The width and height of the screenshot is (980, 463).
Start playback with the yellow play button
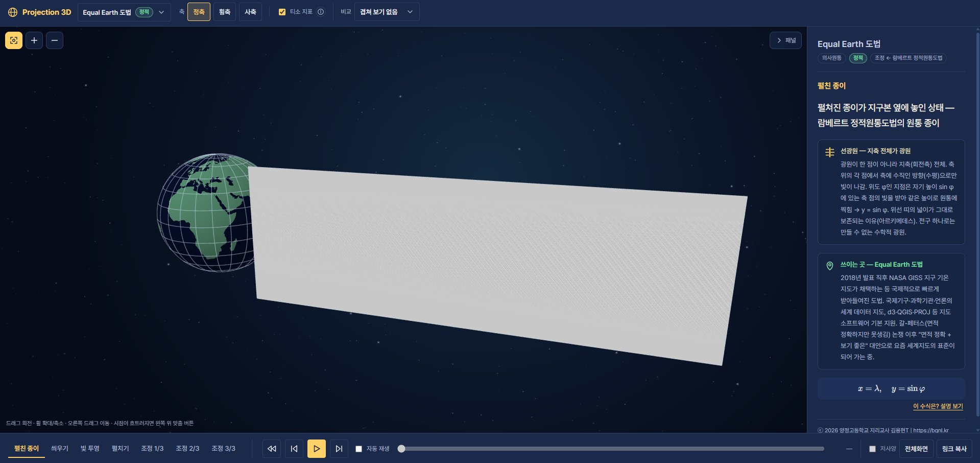point(317,449)
